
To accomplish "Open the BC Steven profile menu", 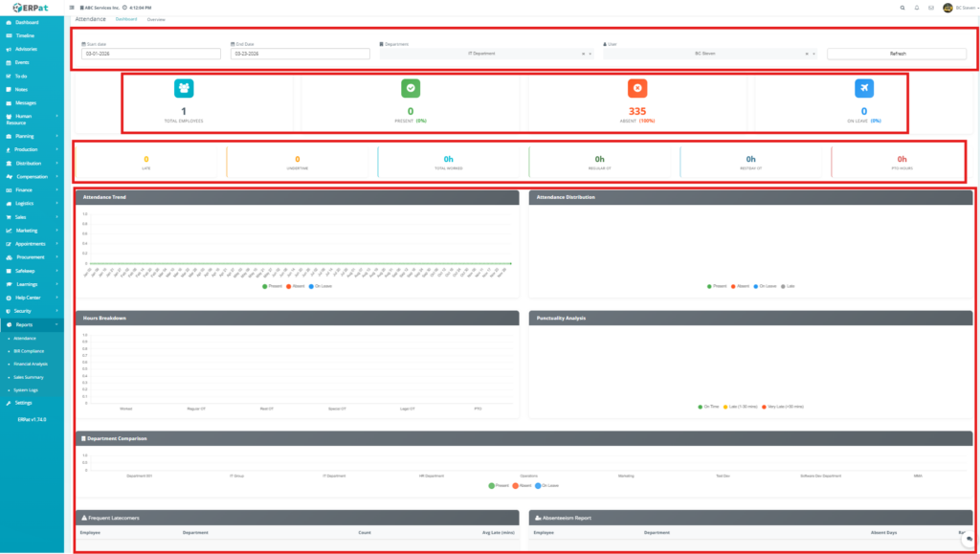I will [957, 7].
